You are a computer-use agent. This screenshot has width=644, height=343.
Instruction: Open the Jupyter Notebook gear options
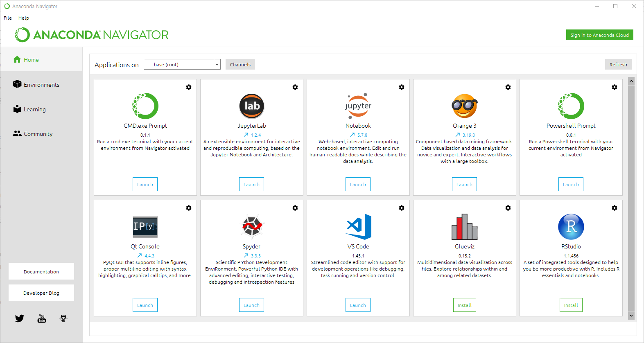pos(402,87)
